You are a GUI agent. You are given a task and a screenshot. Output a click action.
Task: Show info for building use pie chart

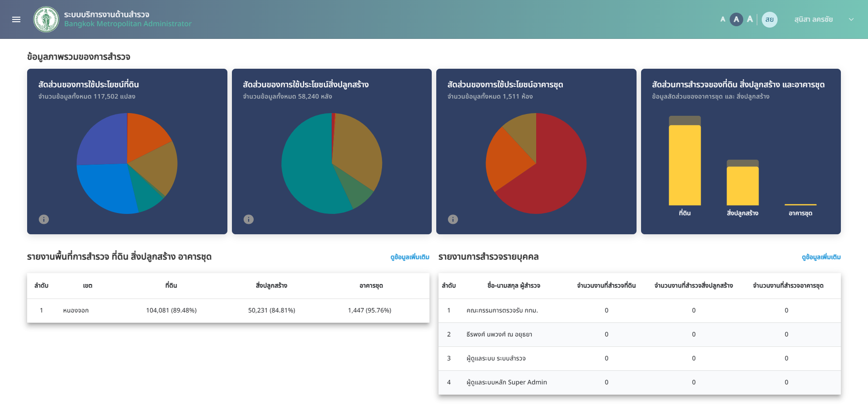249,219
